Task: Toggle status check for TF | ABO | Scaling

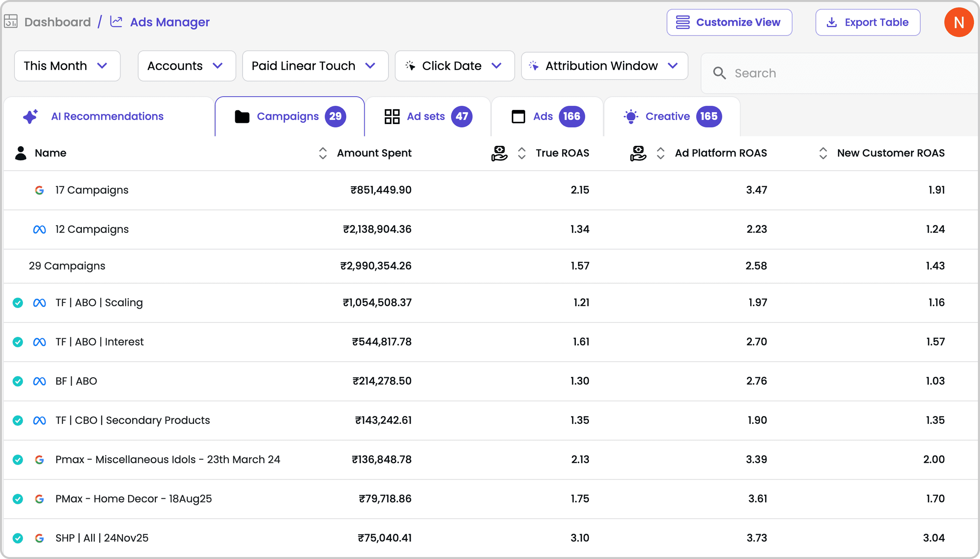Action: tap(18, 303)
